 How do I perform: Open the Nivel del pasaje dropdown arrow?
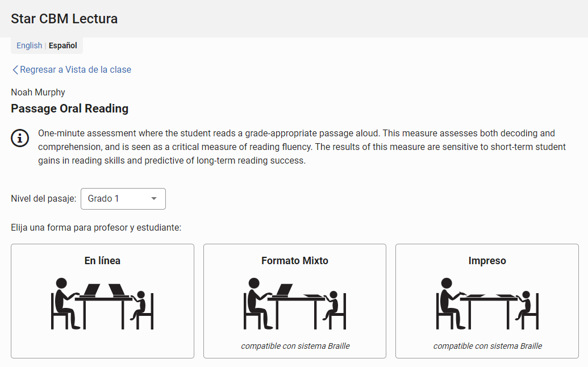[x=154, y=199]
